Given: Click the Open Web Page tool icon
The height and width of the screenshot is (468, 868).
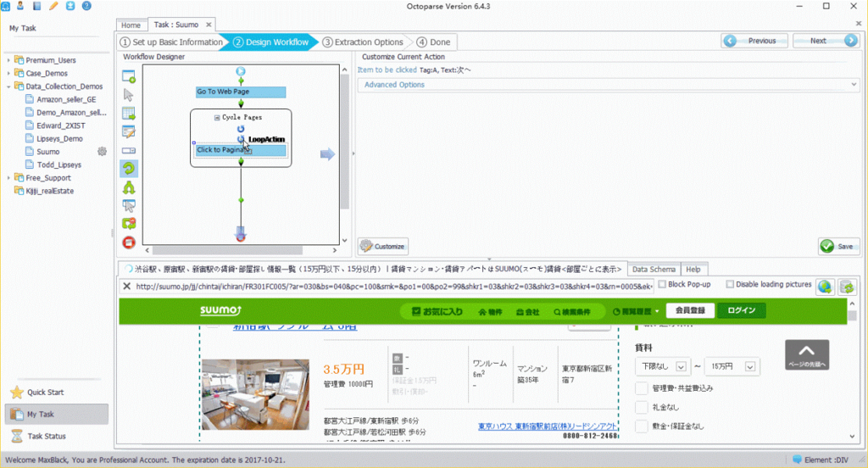Looking at the screenshot, I should 129,76.
